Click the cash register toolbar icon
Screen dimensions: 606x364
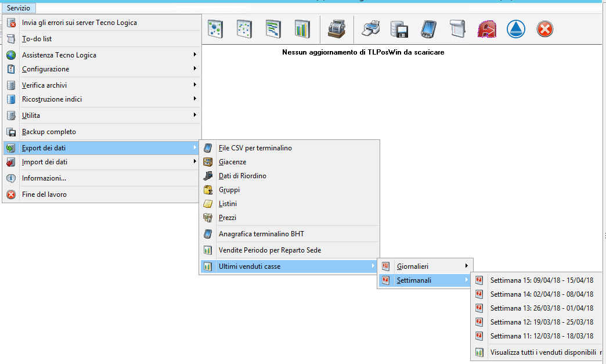click(x=336, y=29)
